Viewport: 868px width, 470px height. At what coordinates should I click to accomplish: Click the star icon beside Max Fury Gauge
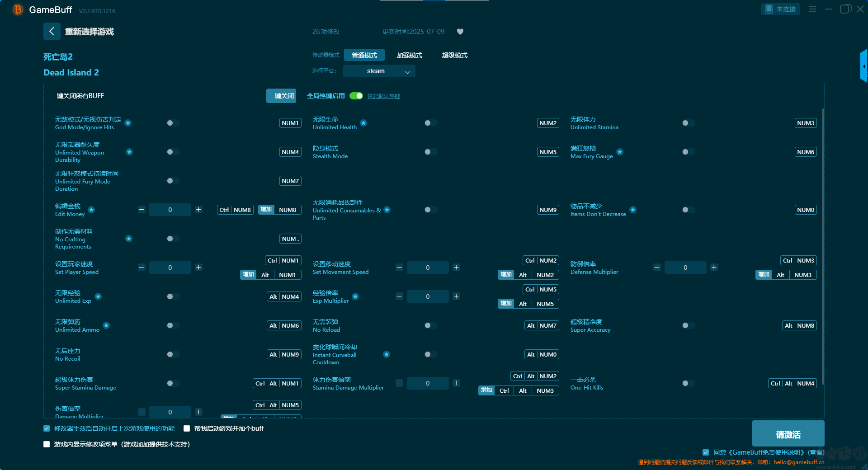coord(620,152)
